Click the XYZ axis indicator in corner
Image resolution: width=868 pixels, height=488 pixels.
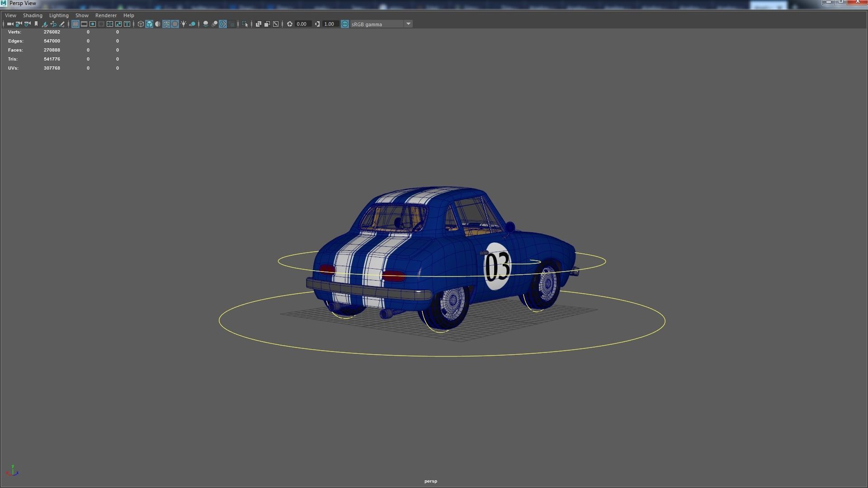pyautogui.click(x=12, y=470)
